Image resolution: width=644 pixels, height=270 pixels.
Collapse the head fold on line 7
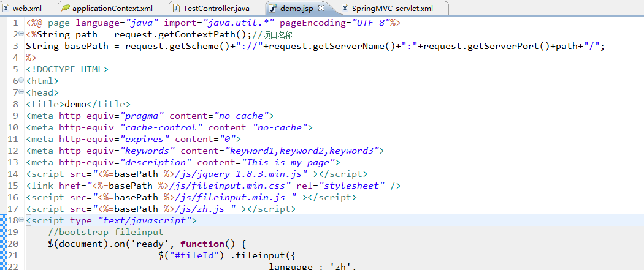(21, 91)
